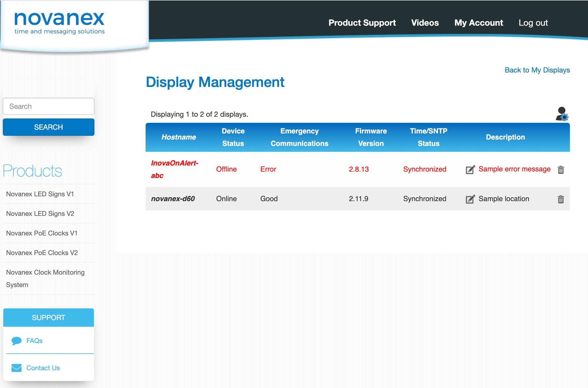Open My Account
The height and width of the screenshot is (388, 588).
point(478,23)
